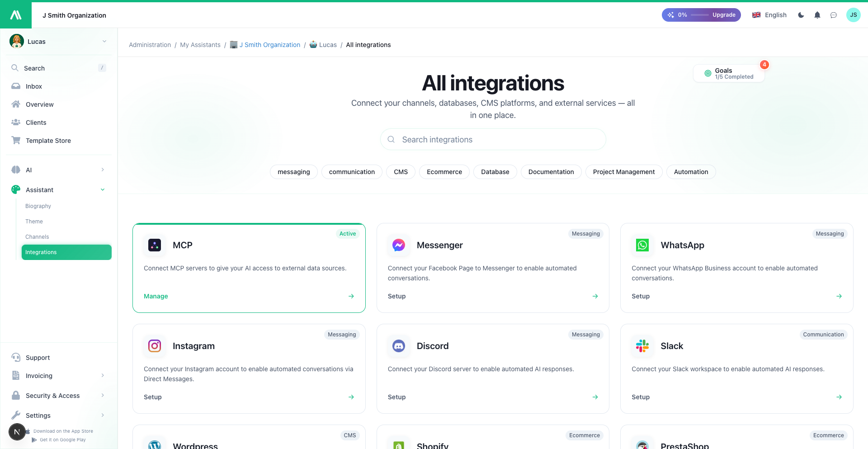Click the round N badge icon
The height and width of the screenshot is (449, 868).
pos(17,432)
